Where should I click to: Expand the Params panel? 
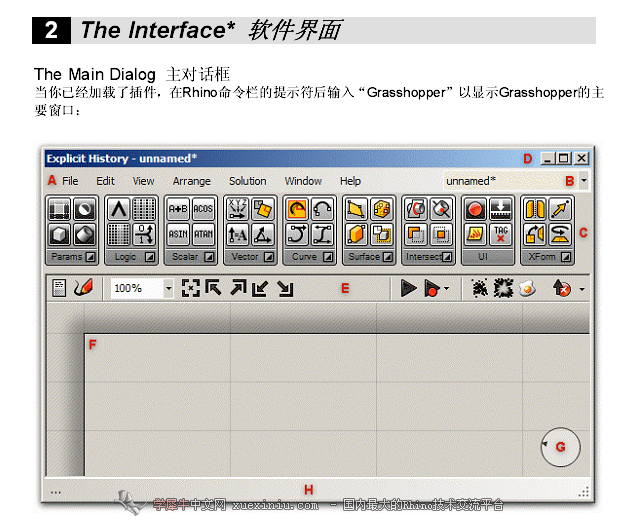[91, 257]
